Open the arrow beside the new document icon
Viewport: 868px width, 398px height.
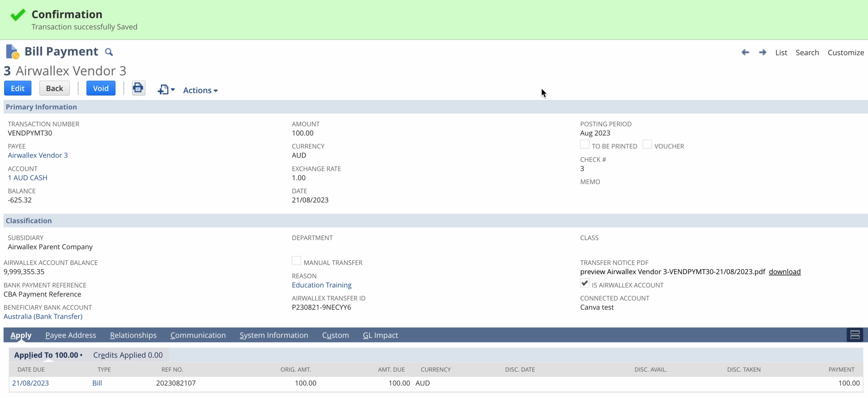click(173, 90)
